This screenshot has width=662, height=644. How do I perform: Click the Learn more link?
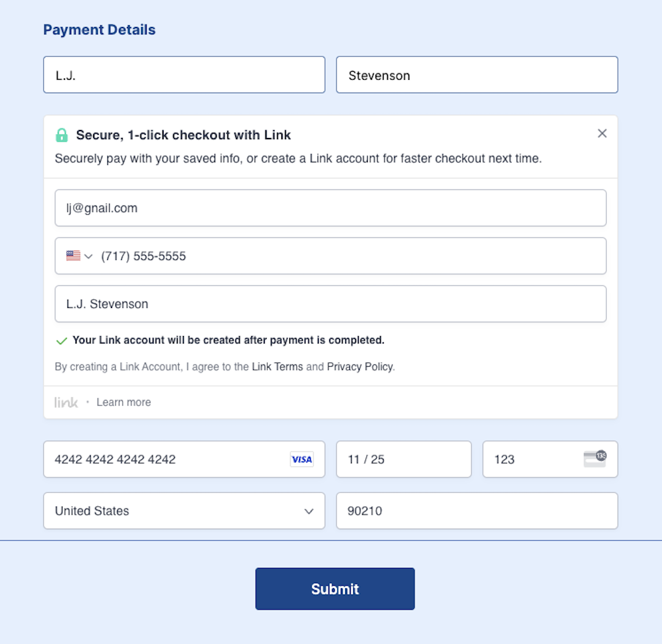pos(124,402)
